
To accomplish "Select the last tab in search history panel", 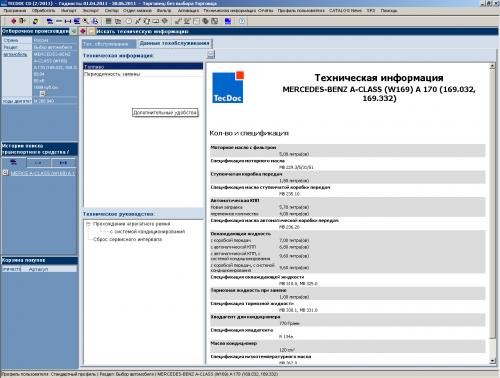I will (x=63, y=163).
